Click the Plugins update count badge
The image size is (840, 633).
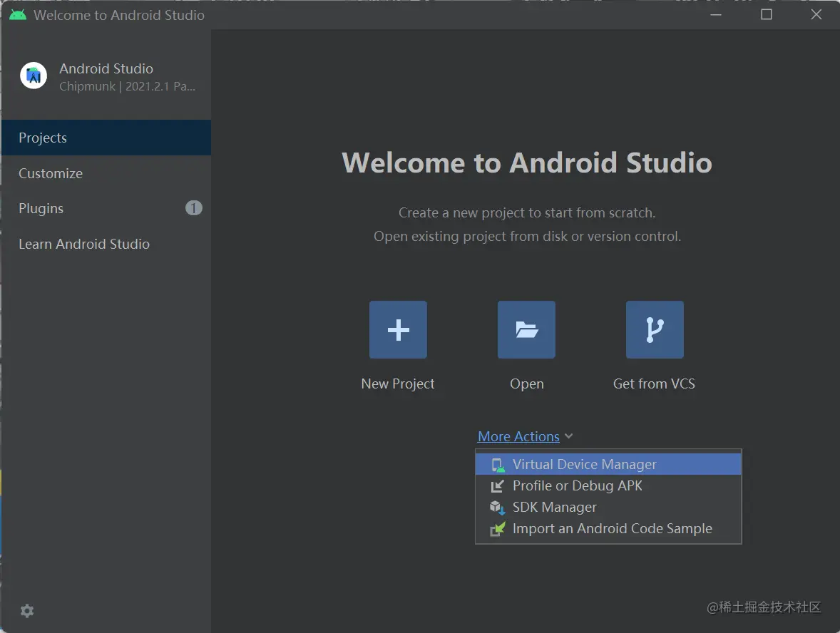[194, 207]
